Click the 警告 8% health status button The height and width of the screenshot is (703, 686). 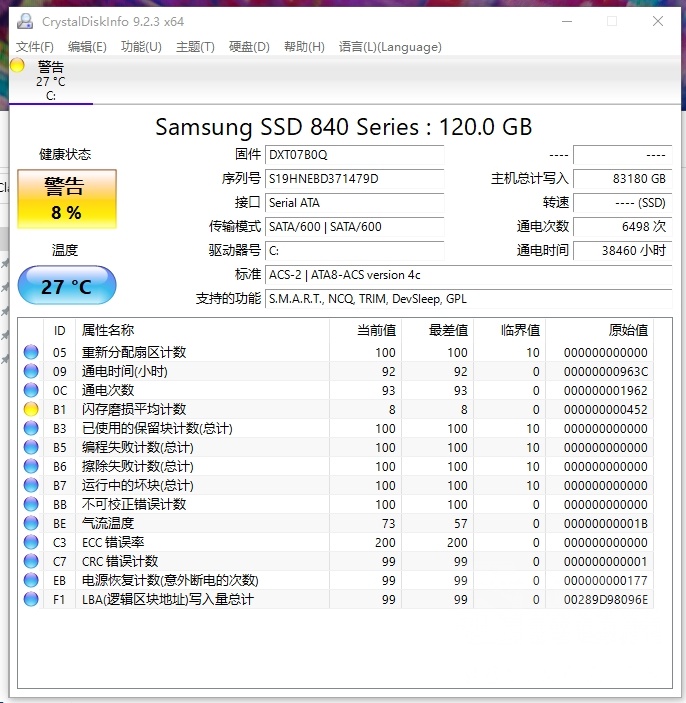click(x=66, y=199)
